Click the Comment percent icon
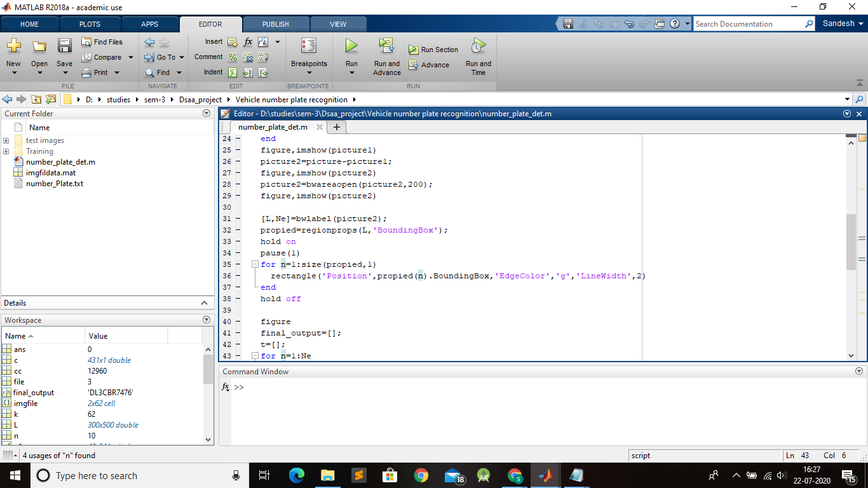 click(233, 57)
